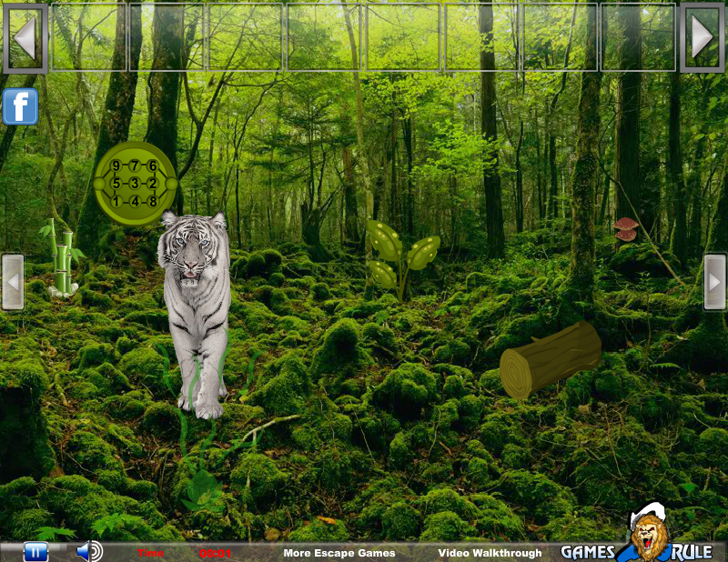Click the 00:01 timer readout

coord(215,553)
